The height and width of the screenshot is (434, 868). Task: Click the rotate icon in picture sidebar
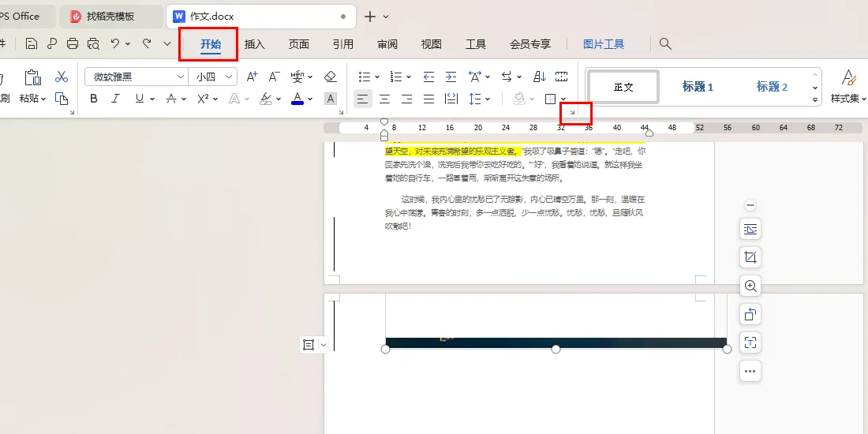point(750,314)
